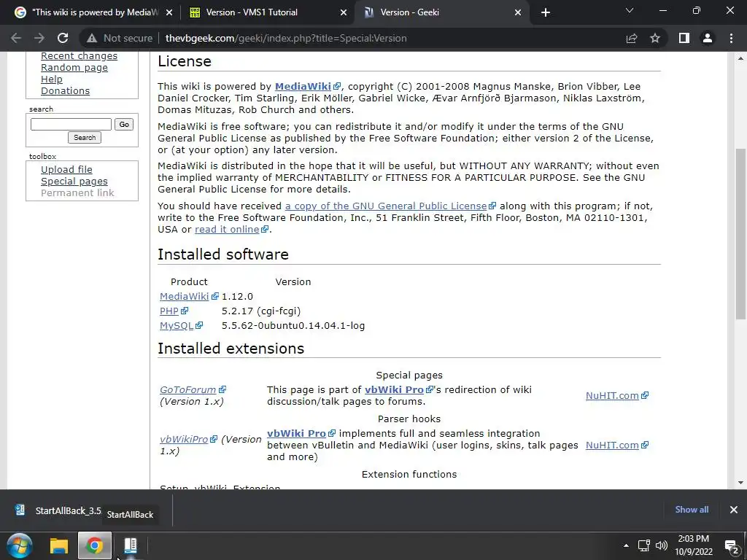Click the scrollbar up arrow
The image size is (747, 560).
coord(740,58)
